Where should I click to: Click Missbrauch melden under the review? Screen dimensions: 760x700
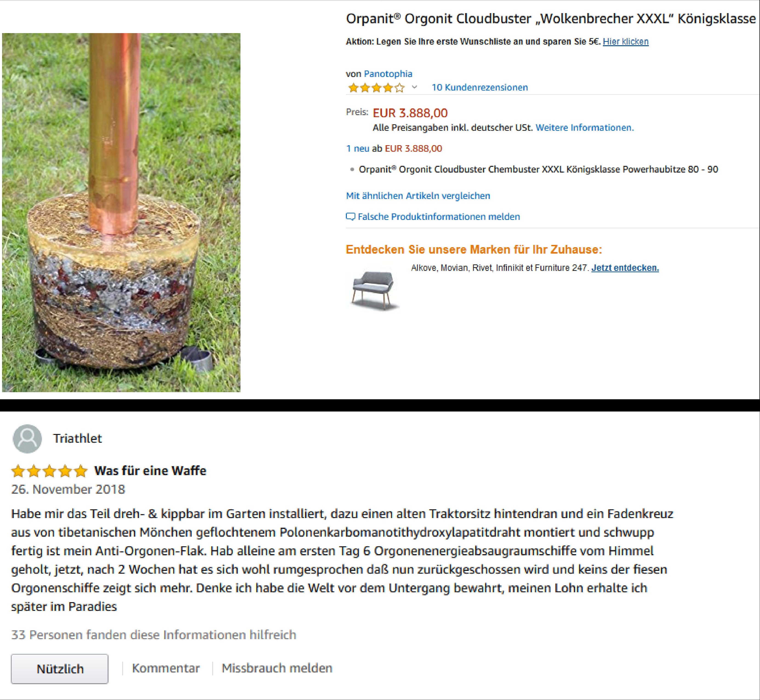(x=277, y=668)
